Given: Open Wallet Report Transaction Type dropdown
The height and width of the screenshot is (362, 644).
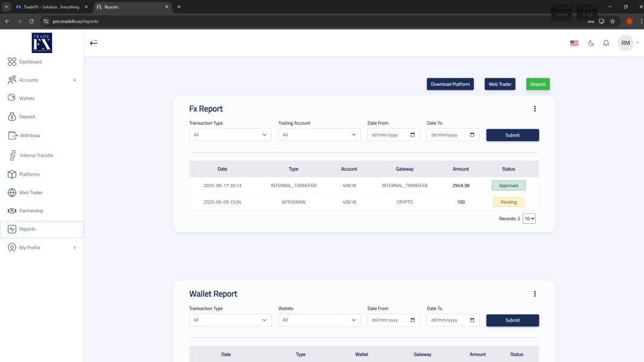Looking at the screenshot, I should 230,320.
